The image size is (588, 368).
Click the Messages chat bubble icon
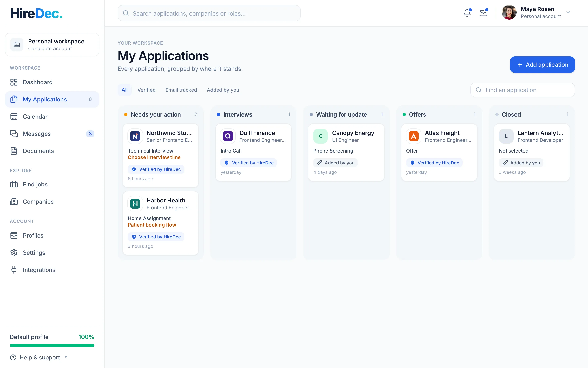click(x=14, y=134)
